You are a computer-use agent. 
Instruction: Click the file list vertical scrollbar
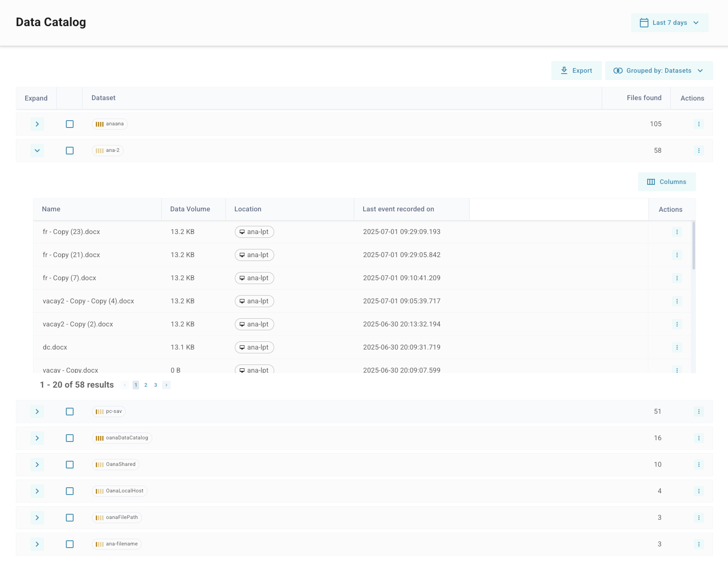(693, 246)
